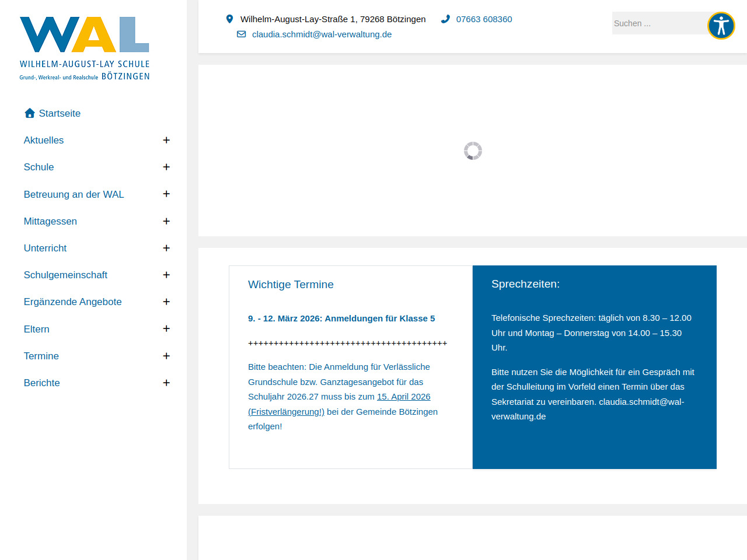Click the phone number 07663 608360
Image resolution: width=747 pixels, height=560 pixels.
(484, 19)
